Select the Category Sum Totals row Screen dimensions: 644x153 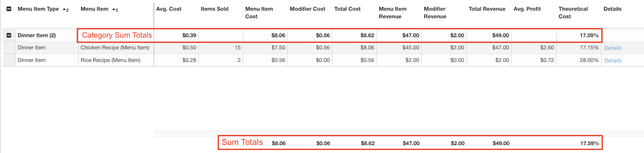[x=276, y=35]
